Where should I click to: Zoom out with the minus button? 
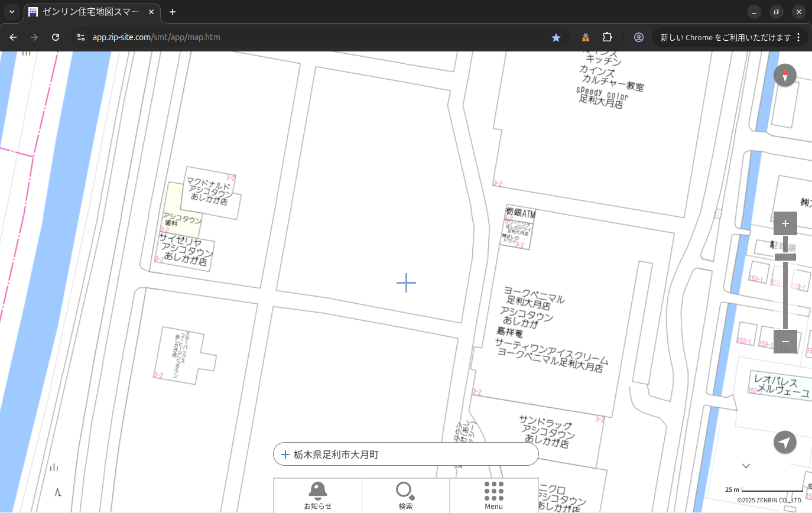tap(785, 342)
